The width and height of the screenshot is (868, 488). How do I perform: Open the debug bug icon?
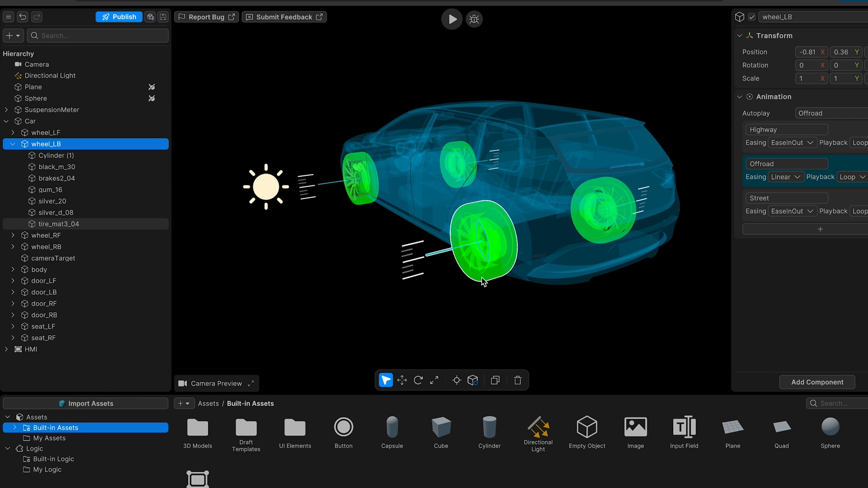[474, 19]
